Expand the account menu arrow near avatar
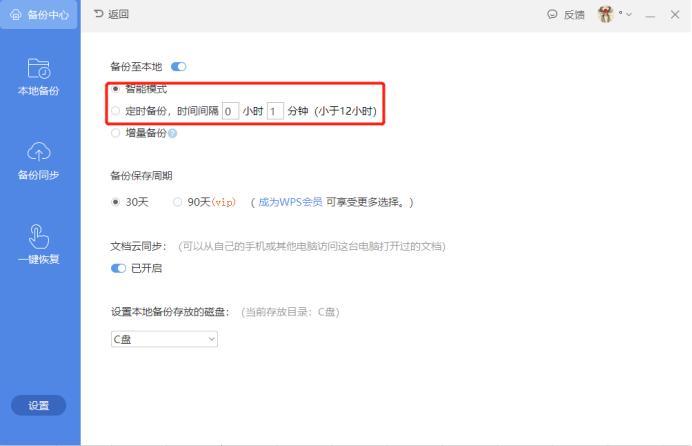The height and width of the screenshot is (446, 692). pyautogui.click(x=628, y=14)
